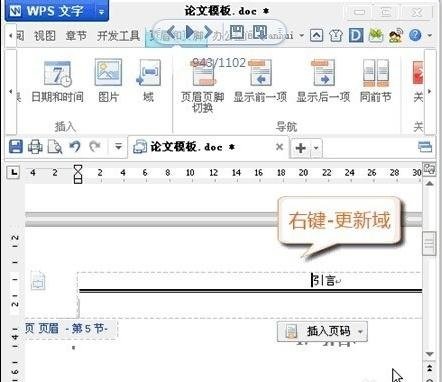442x382 pixels.
Task: Insert 日期和时间 into the header
Action: point(57,82)
